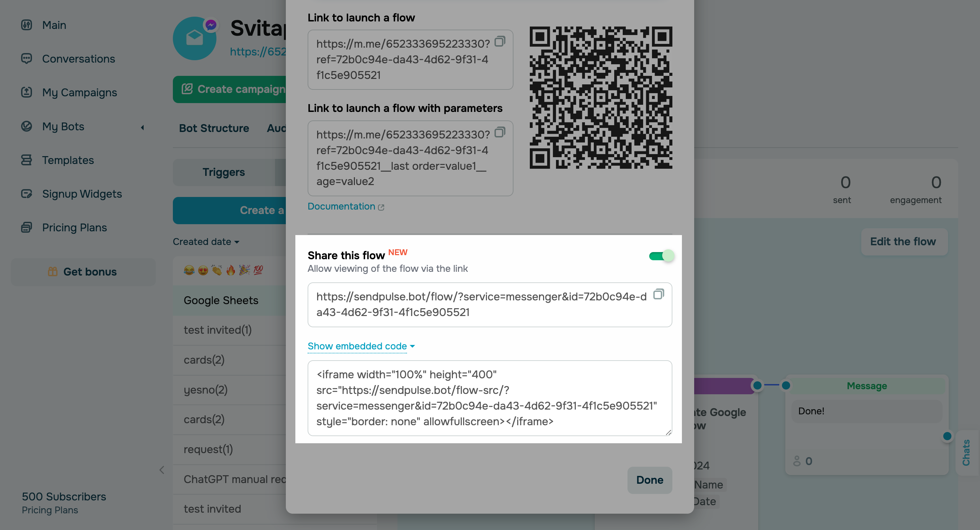Switch to the Bot Structure tab
The height and width of the screenshot is (530, 980).
[x=214, y=128]
